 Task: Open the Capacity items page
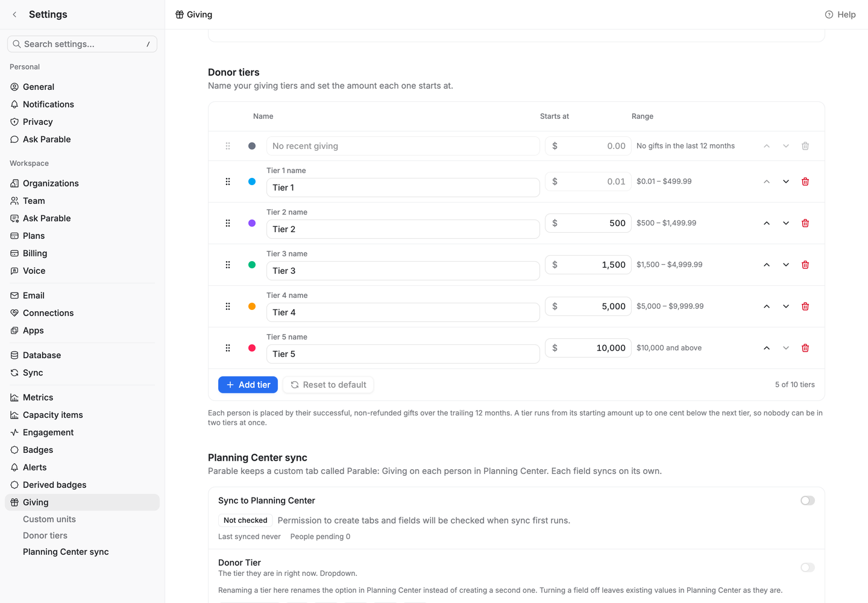click(82, 415)
